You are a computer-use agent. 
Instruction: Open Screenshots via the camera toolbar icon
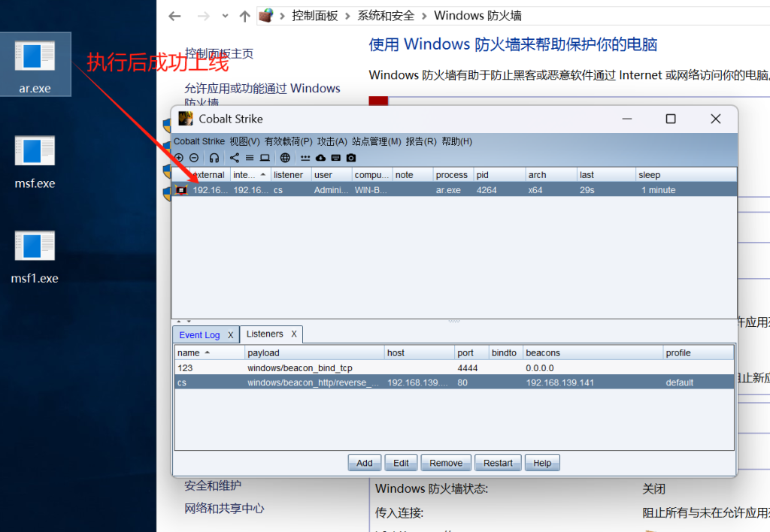pyautogui.click(x=351, y=158)
